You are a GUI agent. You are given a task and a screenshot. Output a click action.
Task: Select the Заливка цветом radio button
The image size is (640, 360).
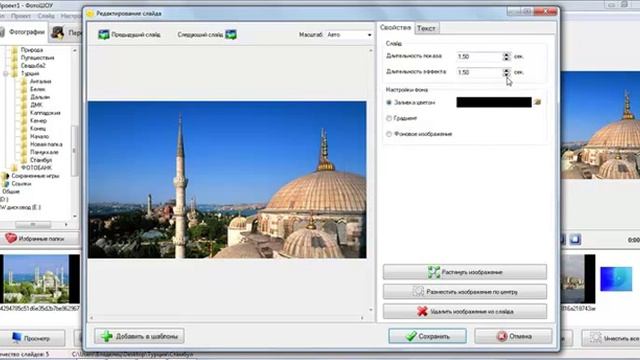[389, 102]
